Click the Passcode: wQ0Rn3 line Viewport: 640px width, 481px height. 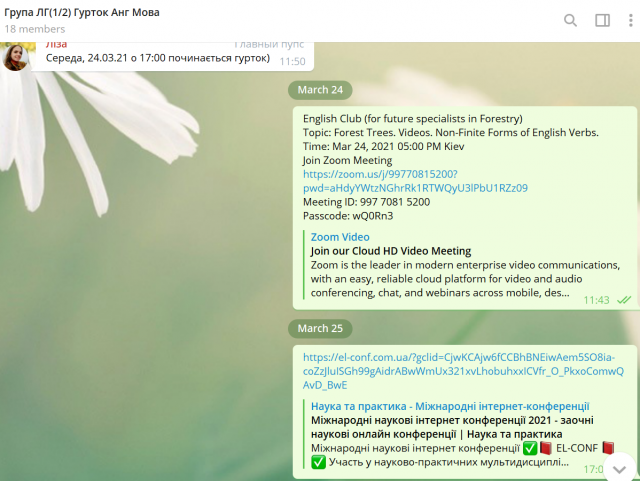(x=348, y=216)
